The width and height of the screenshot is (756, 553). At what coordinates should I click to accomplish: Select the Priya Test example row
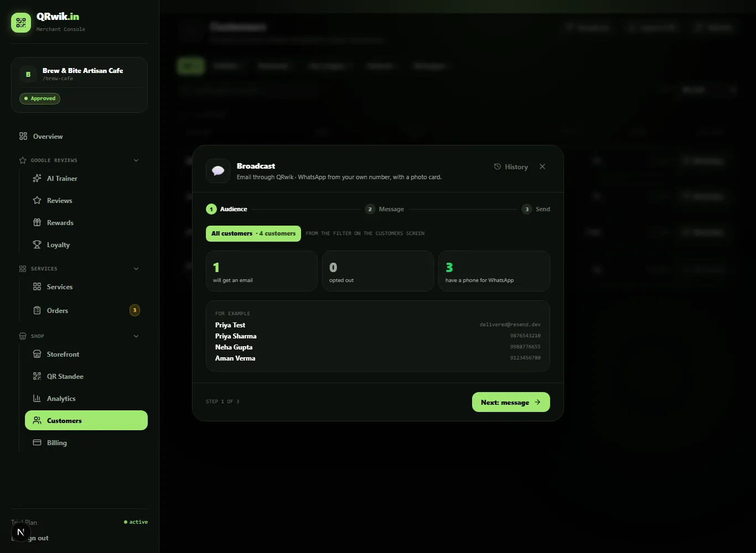tap(378, 325)
